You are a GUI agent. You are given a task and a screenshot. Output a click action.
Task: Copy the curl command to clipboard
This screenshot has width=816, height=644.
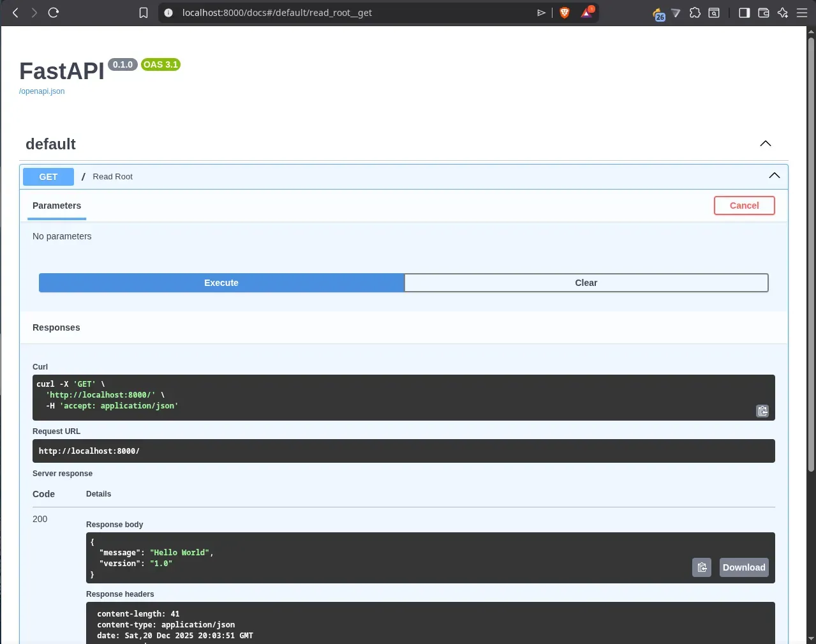click(762, 411)
